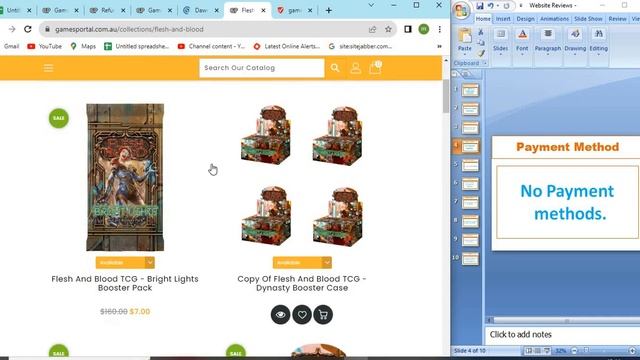Image resolution: width=640 pixels, height=360 pixels.
Task: Undo last action in PowerPoint
Action: click(490, 5)
